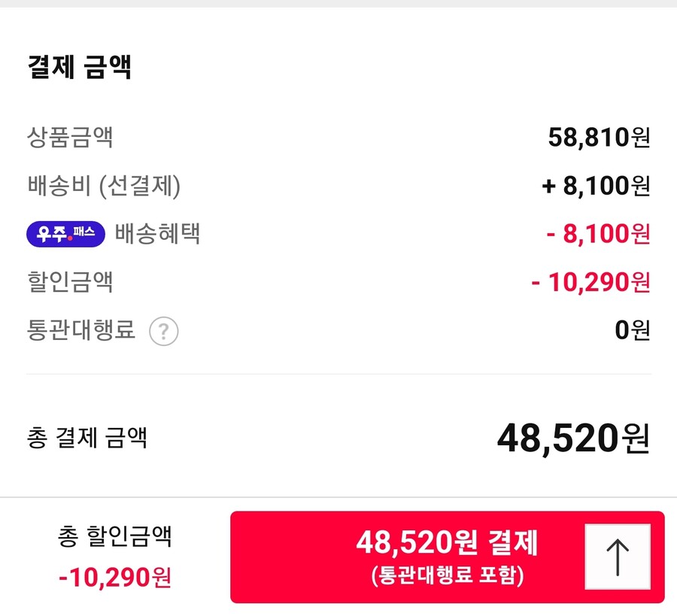Select the 우주 logo inside the pass badge
Viewport: 677px width, 616px height.
pos(53,234)
